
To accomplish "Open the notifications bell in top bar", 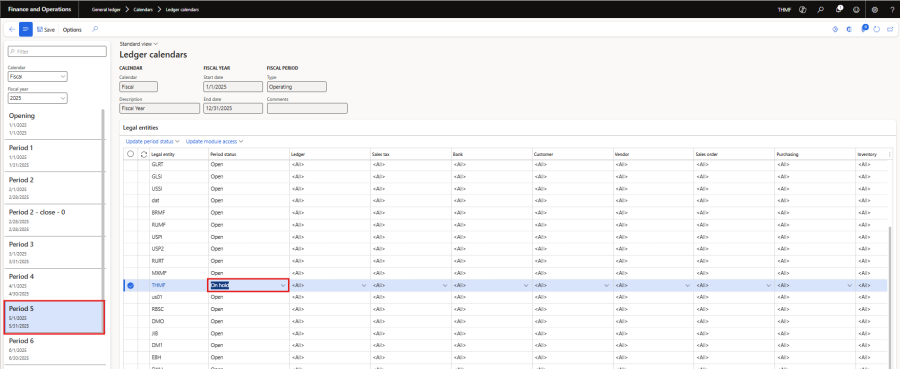I will [x=839, y=9].
